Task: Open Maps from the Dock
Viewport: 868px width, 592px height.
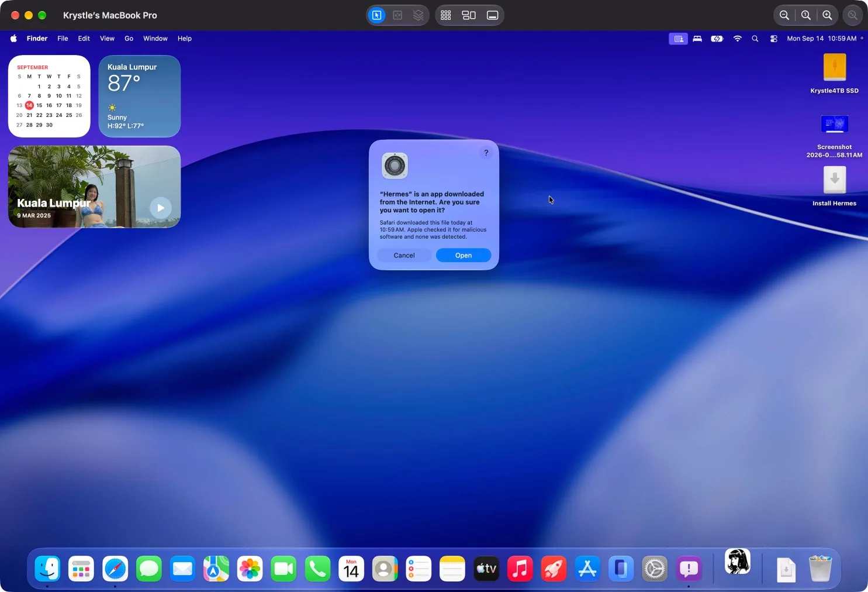Action: (x=216, y=569)
